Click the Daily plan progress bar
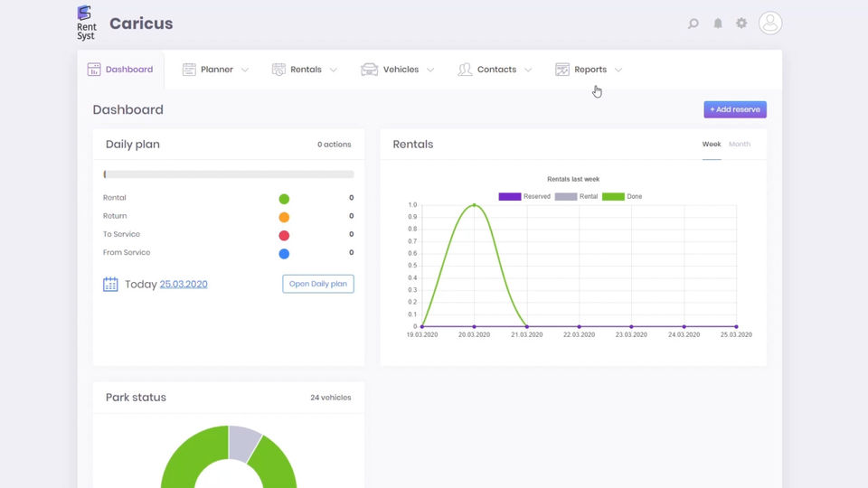The width and height of the screenshot is (868, 488). pyautogui.click(x=229, y=174)
